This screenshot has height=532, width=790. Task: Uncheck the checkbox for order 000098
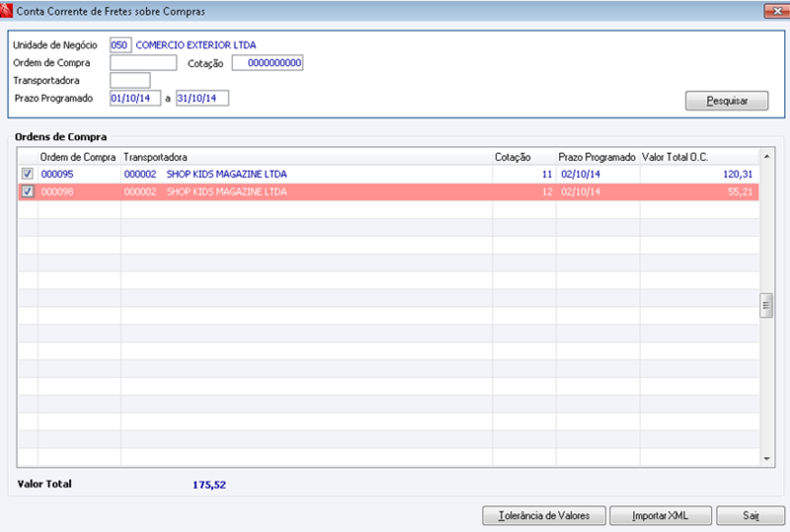pyautogui.click(x=28, y=191)
